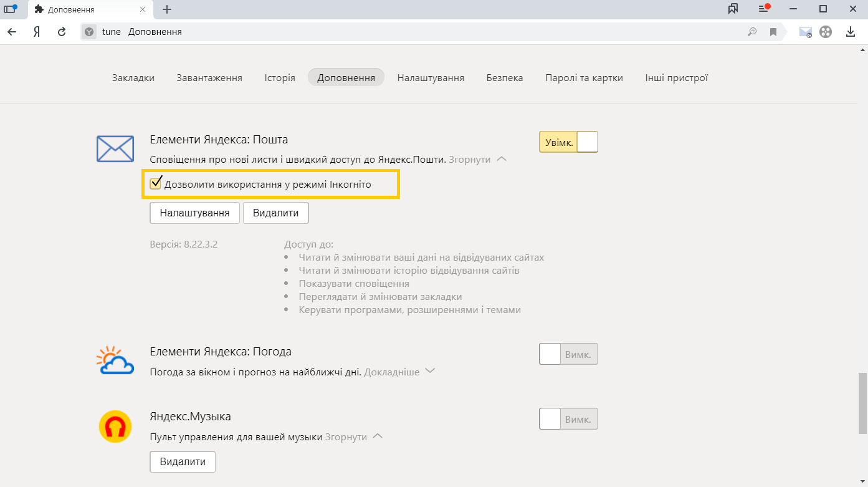Viewport: 868px width, 487px height.
Task: Switch to Інші пристрої tab
Action: 677,78
